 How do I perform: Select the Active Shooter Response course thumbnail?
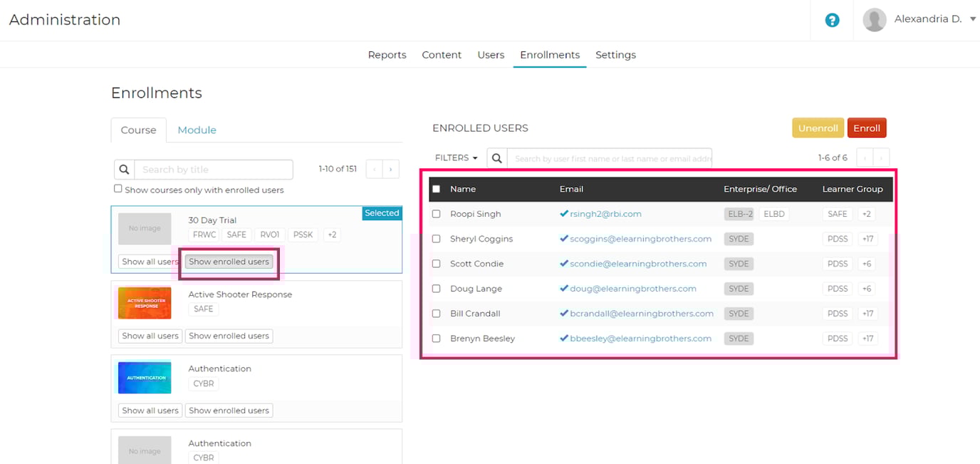click(145, 302)
